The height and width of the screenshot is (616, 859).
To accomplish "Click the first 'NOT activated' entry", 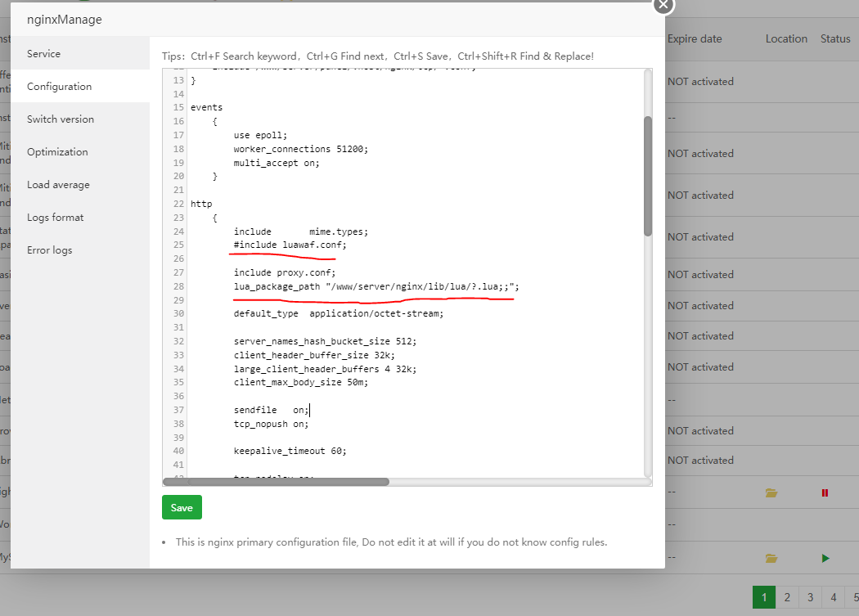I will pos(700,82).
